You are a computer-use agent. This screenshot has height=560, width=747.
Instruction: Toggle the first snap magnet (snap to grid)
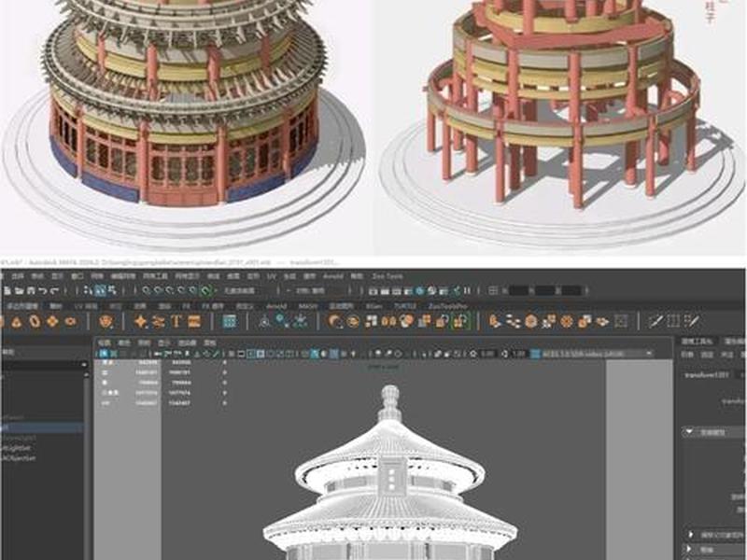pos(147,290)
